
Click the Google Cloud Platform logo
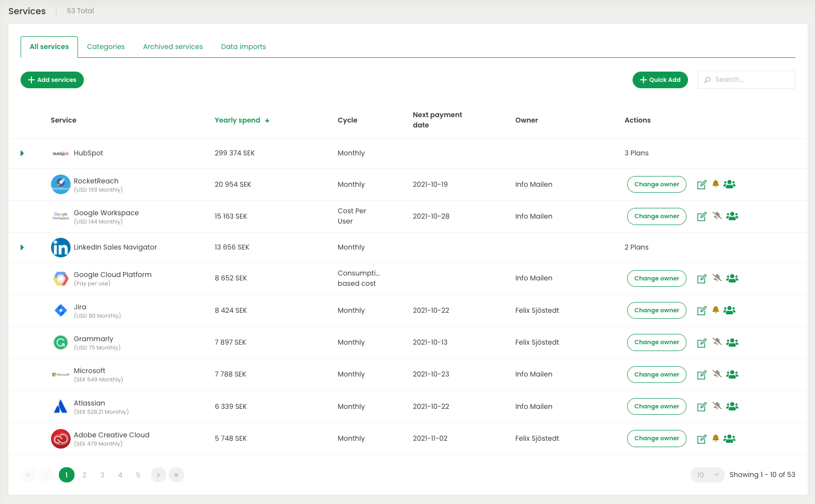tap(61, 278)
